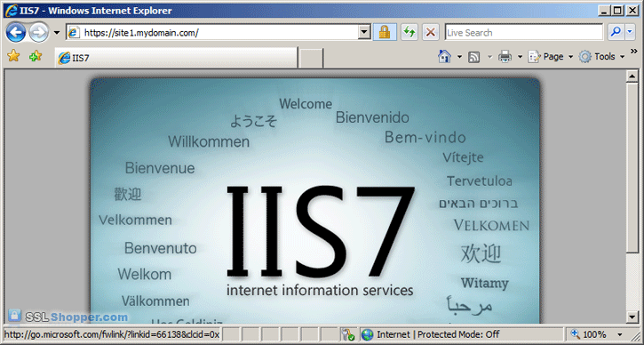Minimize the Internet Explorer window
The image size is (644, 345).
[604, 11]
